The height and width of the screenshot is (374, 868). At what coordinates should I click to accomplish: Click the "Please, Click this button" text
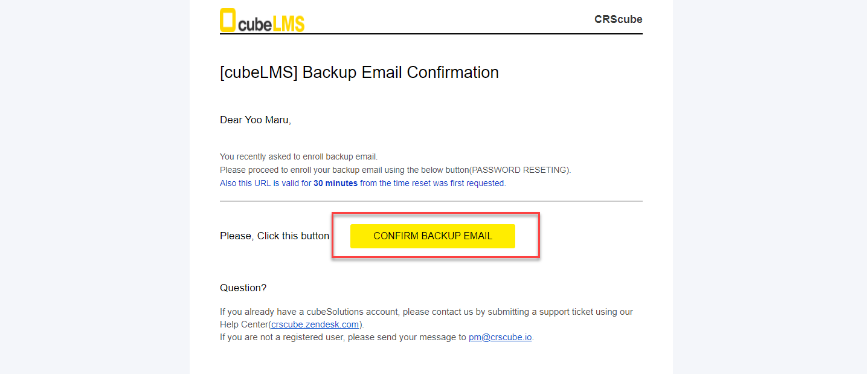pos(274,236)
